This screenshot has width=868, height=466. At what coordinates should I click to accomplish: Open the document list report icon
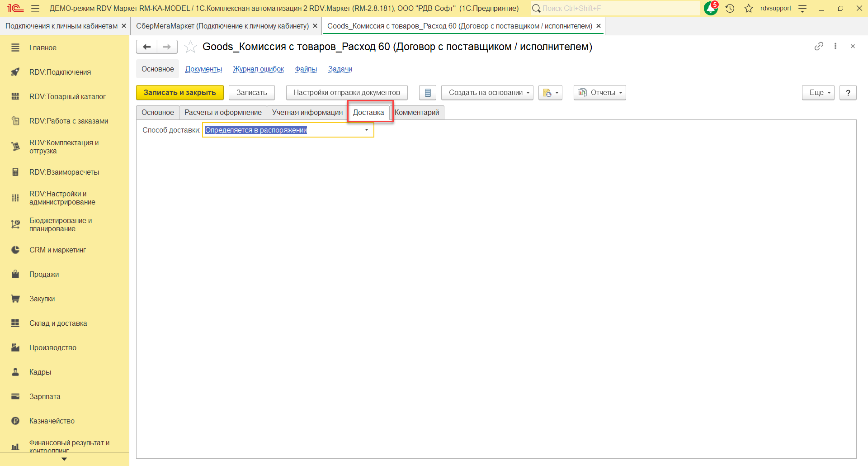(427, 93)
